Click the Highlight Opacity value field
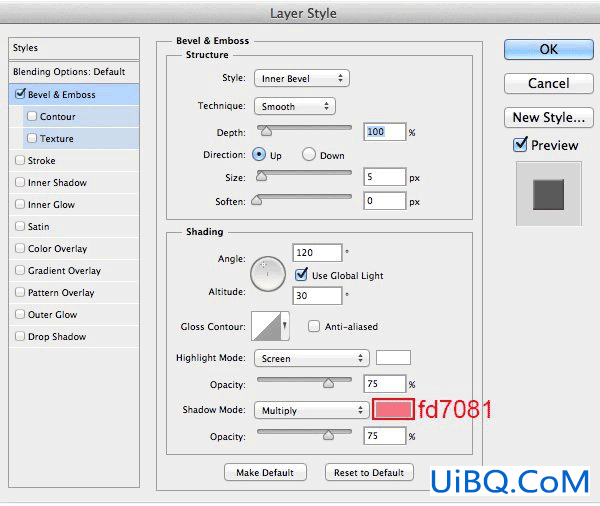 pyautogui.click(x=384, y=384)
